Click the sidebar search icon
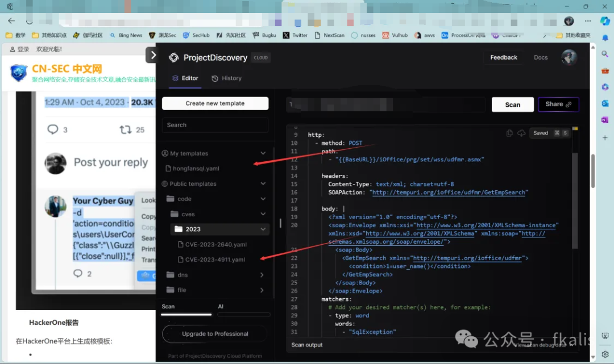The image size is (614, 364). (x=605, y=54)
